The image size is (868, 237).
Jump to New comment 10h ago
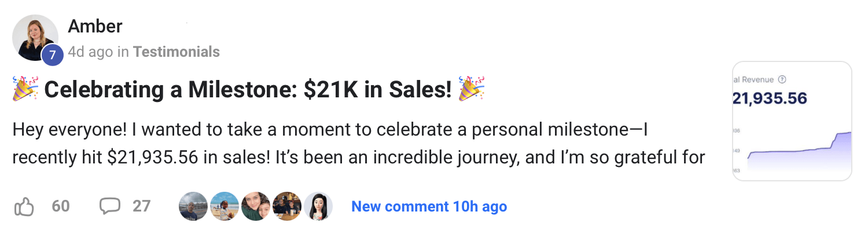429,206
